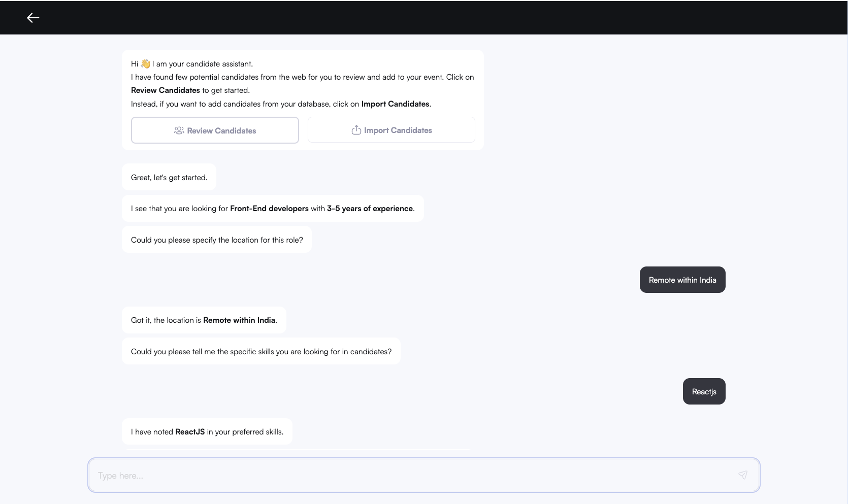This screenshot has height=504, width=848.
Task: Click the bold '3-5 years of experience' text
Action: 370,209
